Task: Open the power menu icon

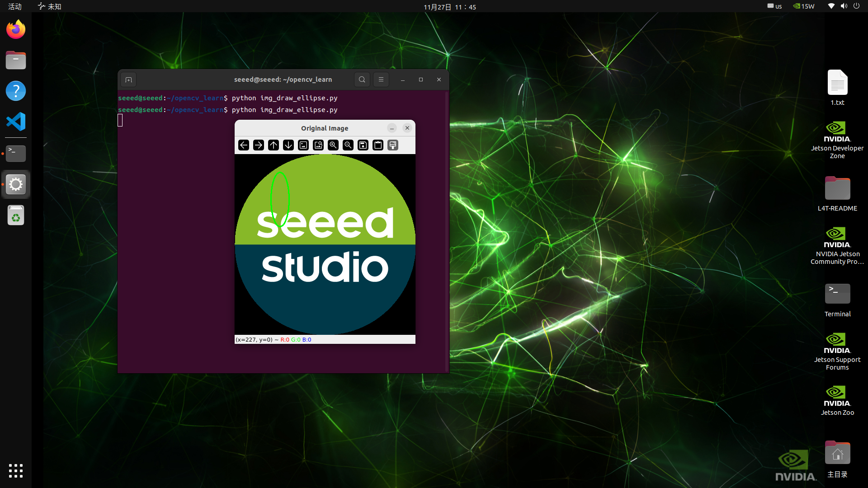Action: click(856, 6)
